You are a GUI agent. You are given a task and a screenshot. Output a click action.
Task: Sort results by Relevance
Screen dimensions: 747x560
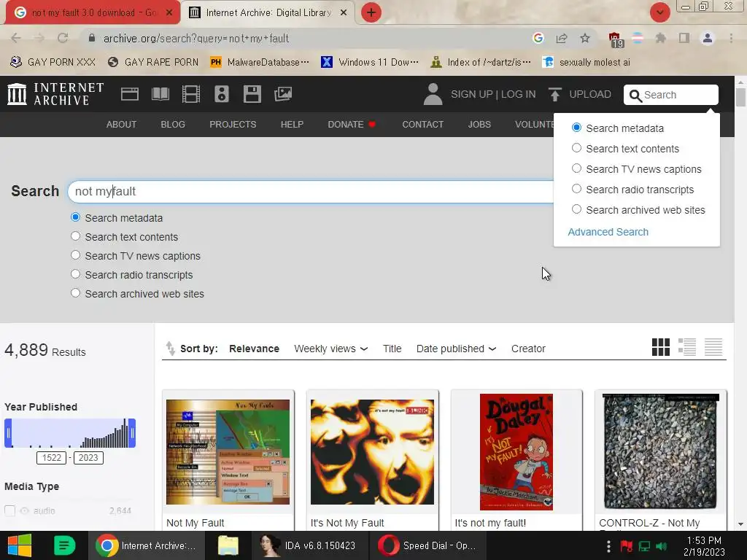coord(254,349)
